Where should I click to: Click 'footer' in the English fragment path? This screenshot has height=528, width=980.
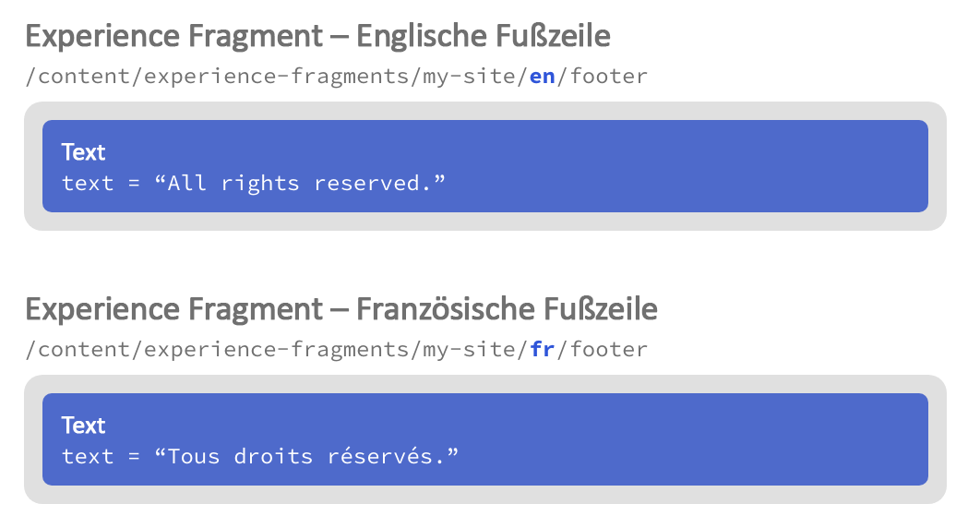609,77
